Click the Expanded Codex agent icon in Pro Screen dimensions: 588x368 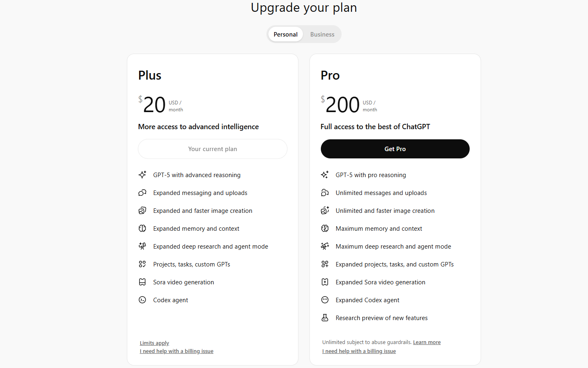[x=325, y=300]
